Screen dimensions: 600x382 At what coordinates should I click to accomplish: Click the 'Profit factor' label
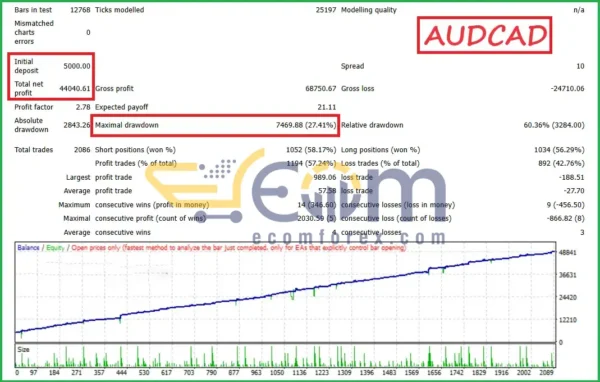[x=34, y=107]
